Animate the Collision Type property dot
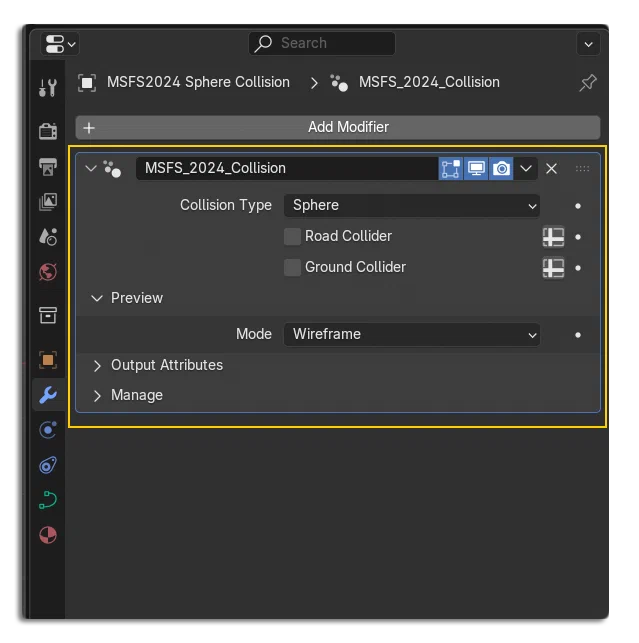This screenshot has height=643, width=639. click(578, 206)
